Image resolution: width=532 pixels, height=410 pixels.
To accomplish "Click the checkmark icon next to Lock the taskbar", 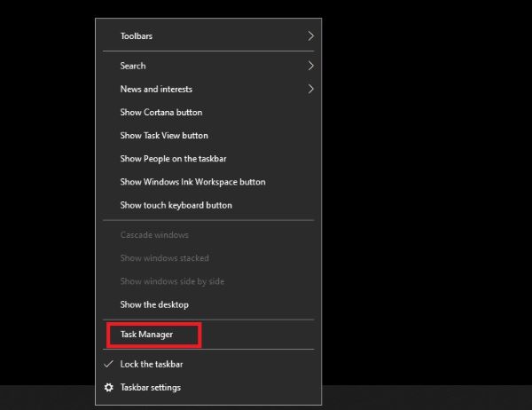I will coord(108,364).
